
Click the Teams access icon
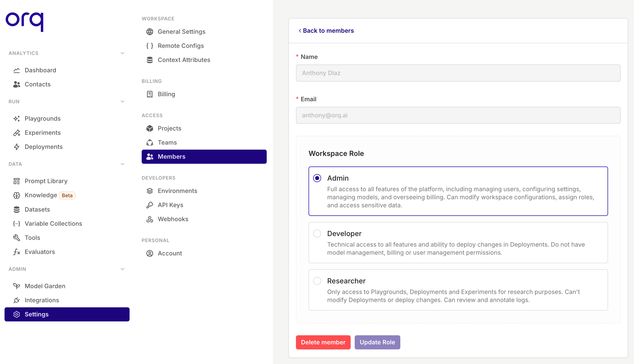click(x=150, y=142)
